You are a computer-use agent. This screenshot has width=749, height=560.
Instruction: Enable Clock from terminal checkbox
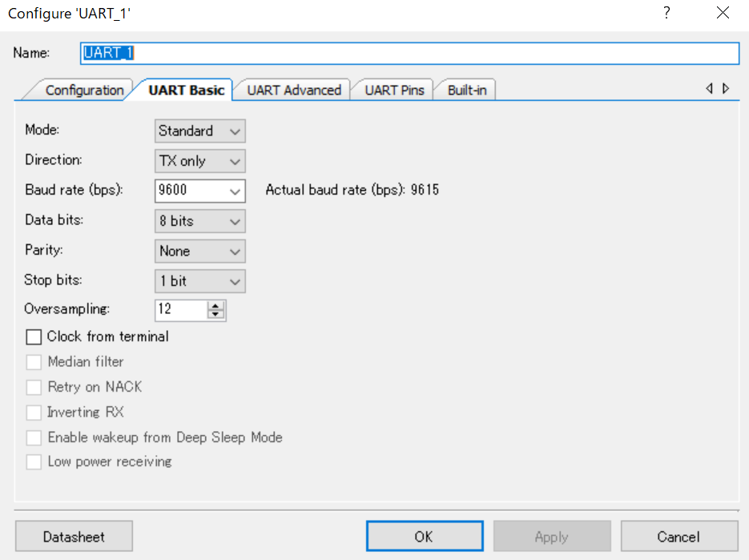pos(34,336)
